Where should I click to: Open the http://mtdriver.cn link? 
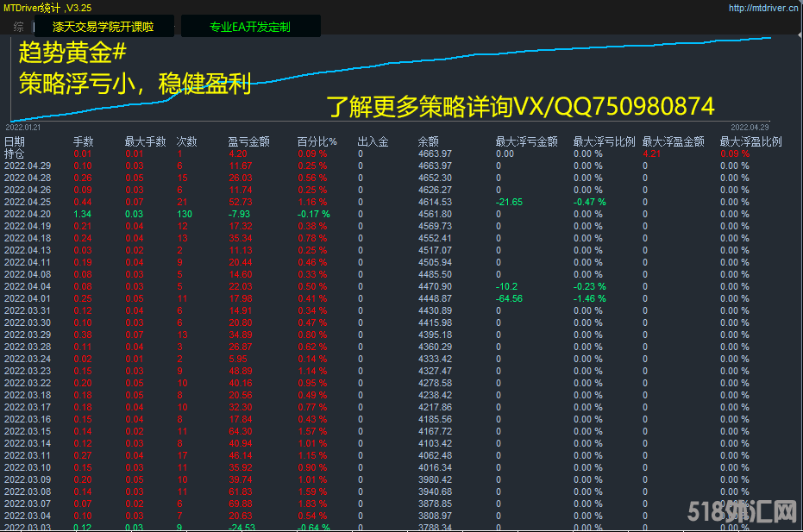(762, 8)
